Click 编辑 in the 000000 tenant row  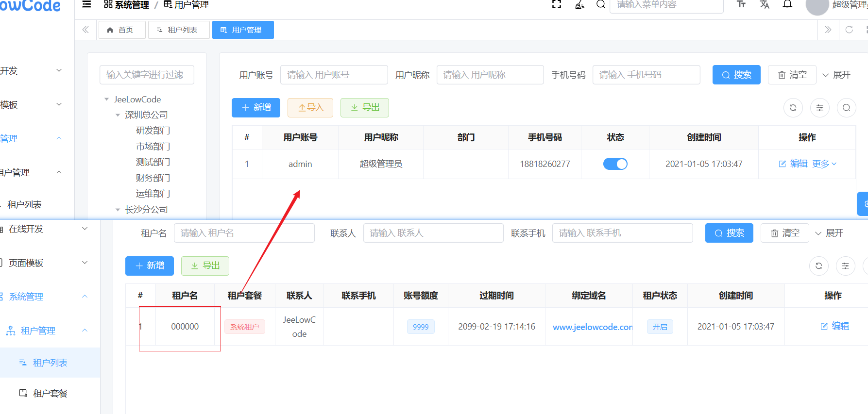[834, 326]
